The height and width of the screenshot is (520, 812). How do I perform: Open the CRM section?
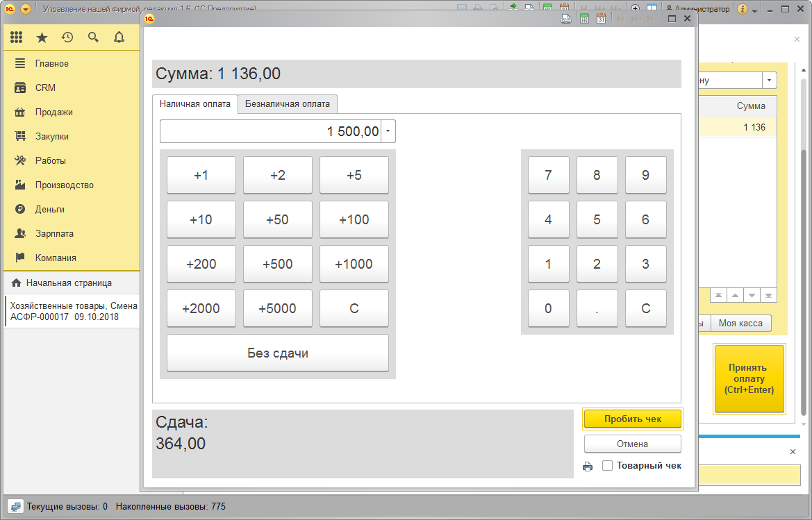point(45,88)
